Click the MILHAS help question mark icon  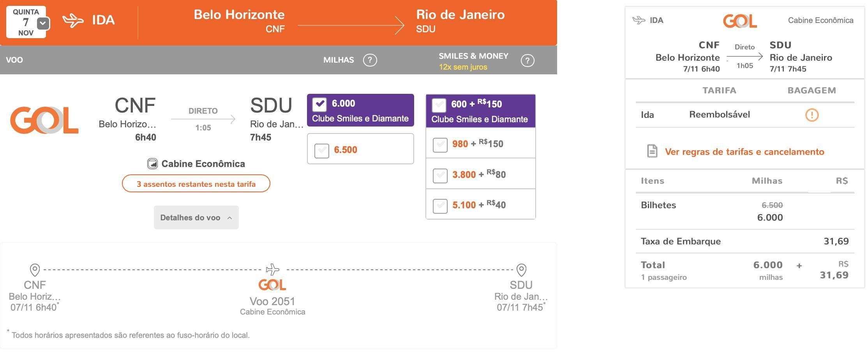click(x=370, y=60)
